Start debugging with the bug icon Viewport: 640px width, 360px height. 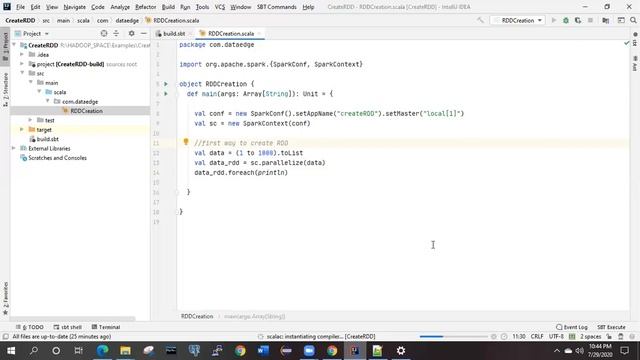click(566, 20)
